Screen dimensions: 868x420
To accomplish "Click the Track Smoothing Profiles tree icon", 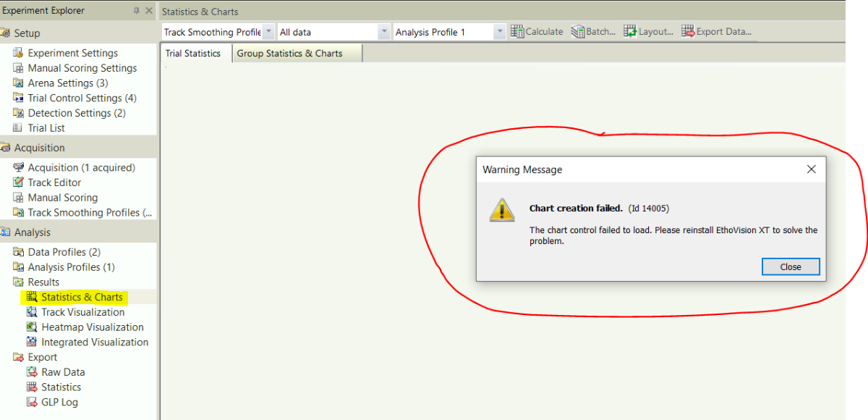I will pyautogui.click(x=18, y=213).
